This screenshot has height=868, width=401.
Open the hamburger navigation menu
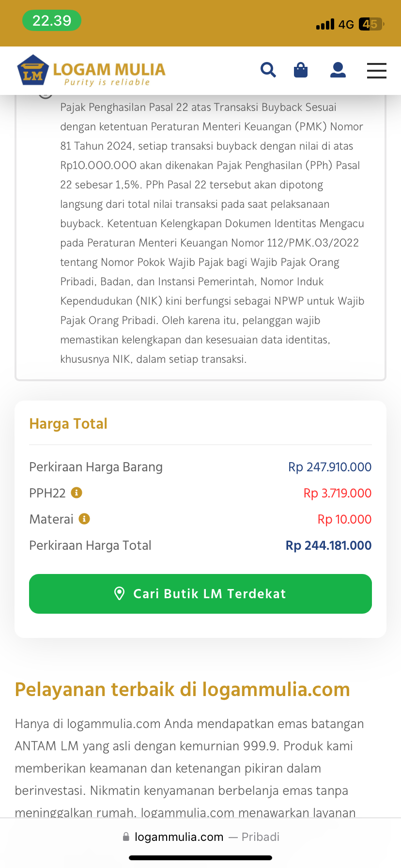coord(376,71)
